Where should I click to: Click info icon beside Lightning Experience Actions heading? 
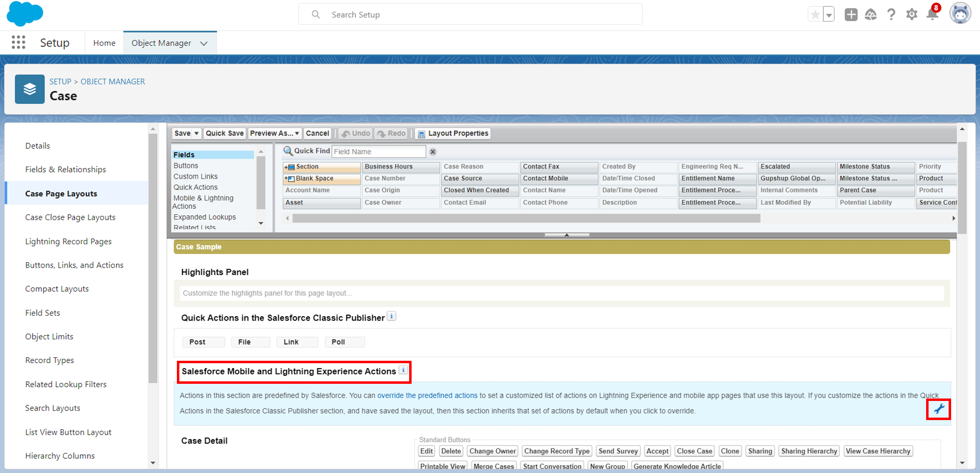point(403,370)
